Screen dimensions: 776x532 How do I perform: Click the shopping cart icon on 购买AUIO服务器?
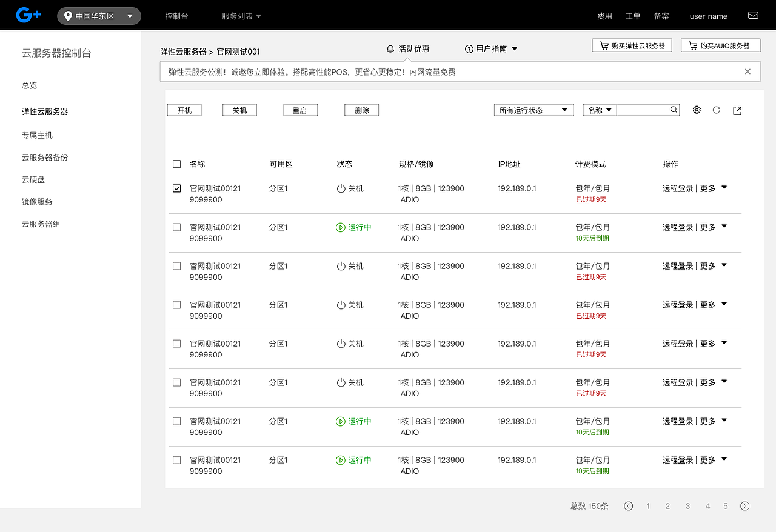693,45
